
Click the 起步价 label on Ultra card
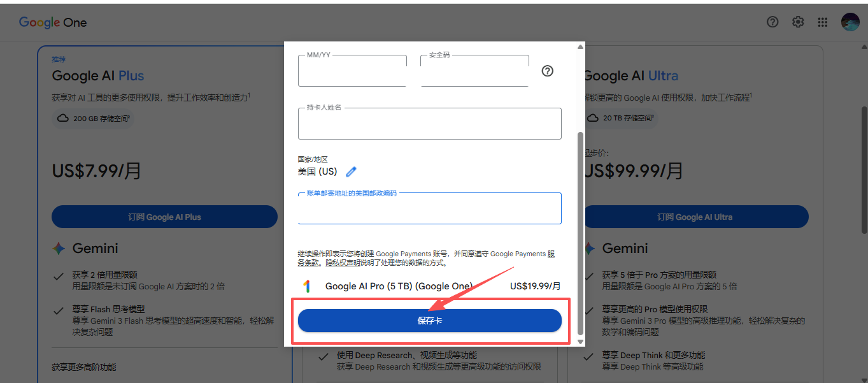tap(596, 153)
